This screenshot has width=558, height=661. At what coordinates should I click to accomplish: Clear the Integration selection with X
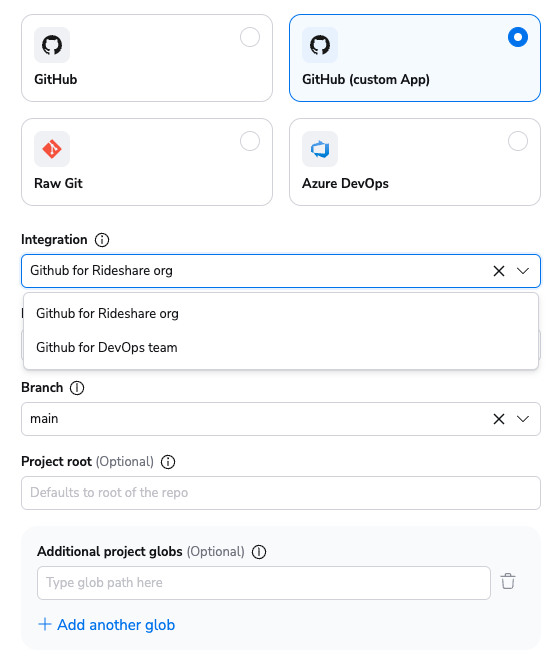(x=499, y=271)
